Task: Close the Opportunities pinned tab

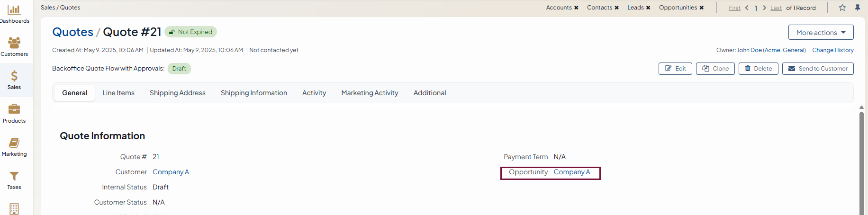Action: point(702,8)
